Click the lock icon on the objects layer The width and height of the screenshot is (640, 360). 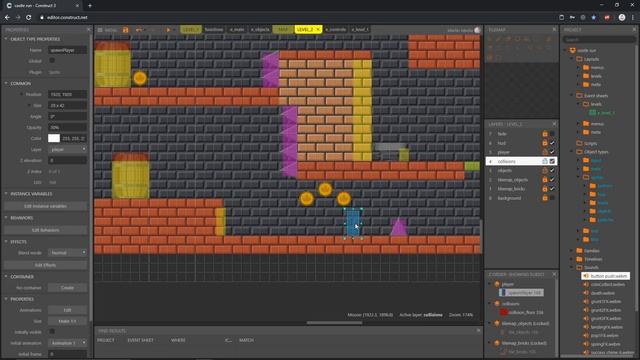(545, 171)
